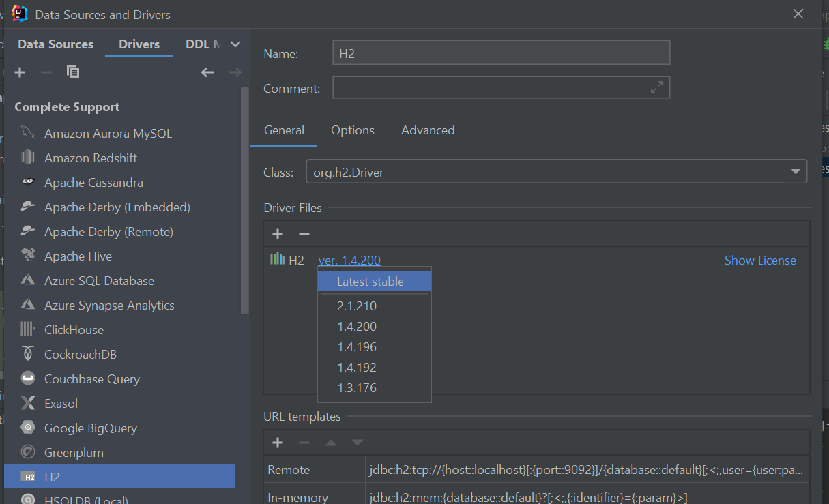This screenshot has height=504, width=829.
Task: Click the Azure SQL Database icon
Action: [28, 280]
